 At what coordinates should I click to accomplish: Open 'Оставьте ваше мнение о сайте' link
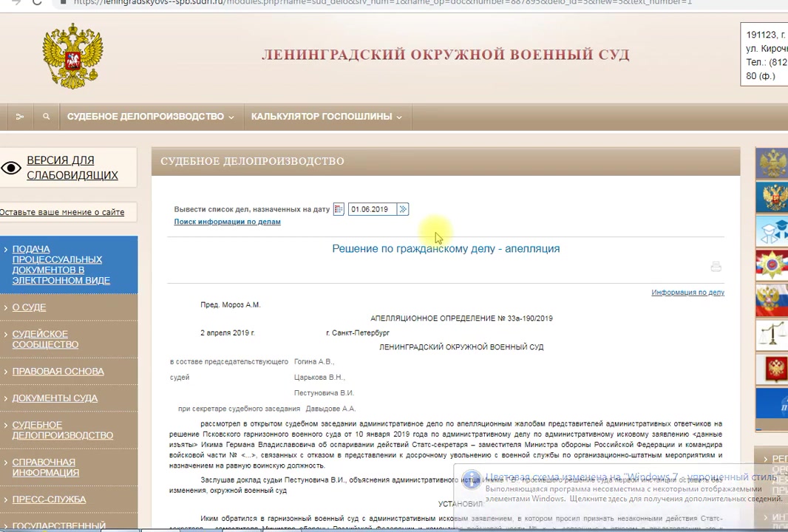(x=62, y=212)
